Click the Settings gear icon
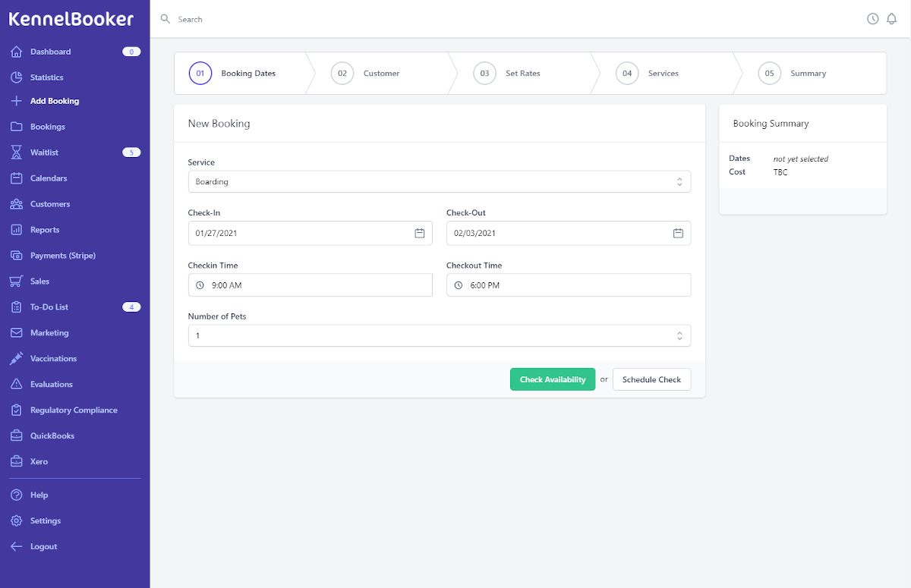This screenshot has height=588, width=911. [x=17, y=521]
